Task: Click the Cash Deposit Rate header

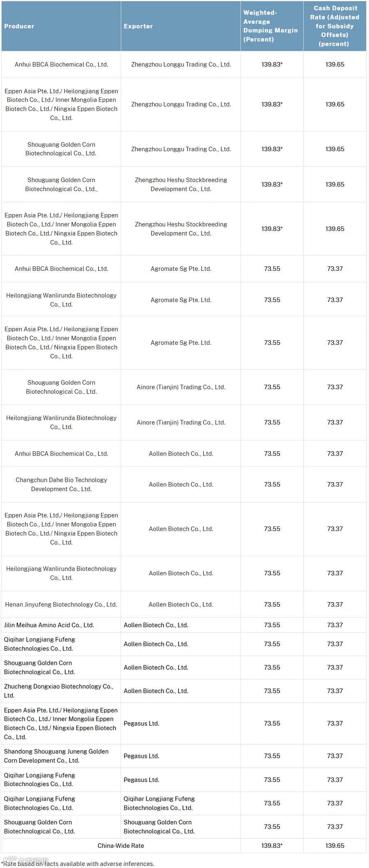Action: tap(335, 26)
